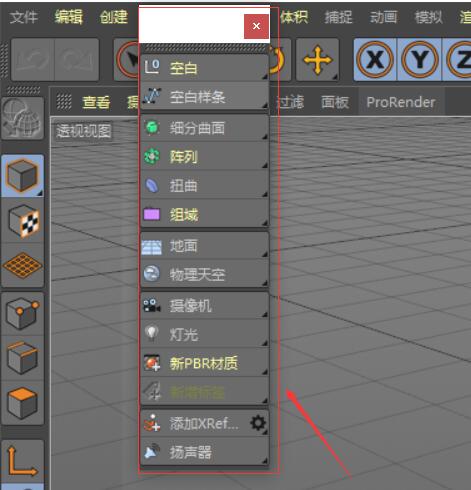Add a 阵列 array object
471x490 pixels.
point(204,156)
